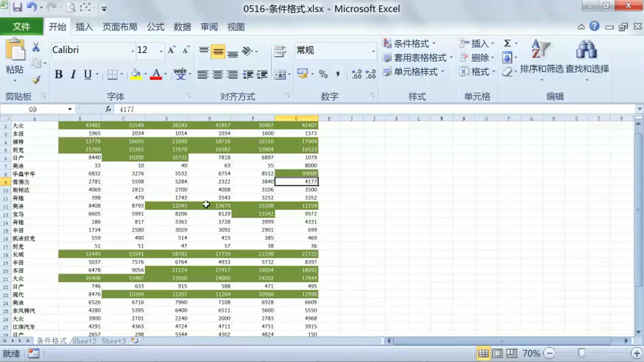Click the Clear eraser icon
The width and height of the screenshot is (644, 362).
point(507,71)
